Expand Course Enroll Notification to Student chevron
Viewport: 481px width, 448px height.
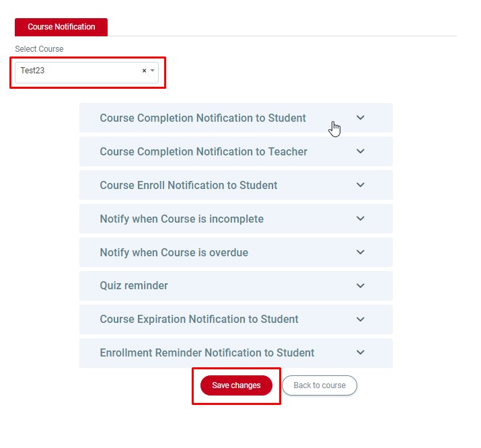tap(361, 185)
